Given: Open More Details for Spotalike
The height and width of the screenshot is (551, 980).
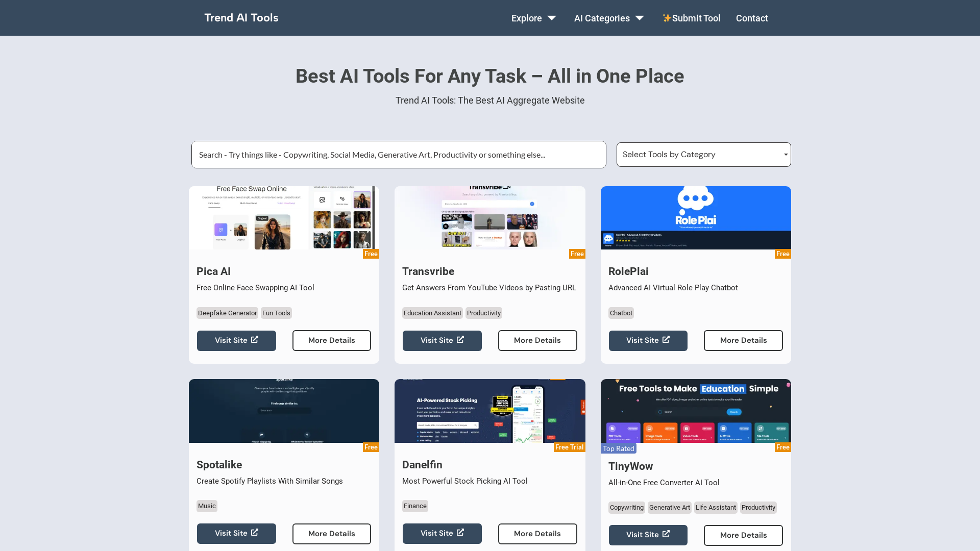Looking at the screenshot, I should [x=332, y=534].
